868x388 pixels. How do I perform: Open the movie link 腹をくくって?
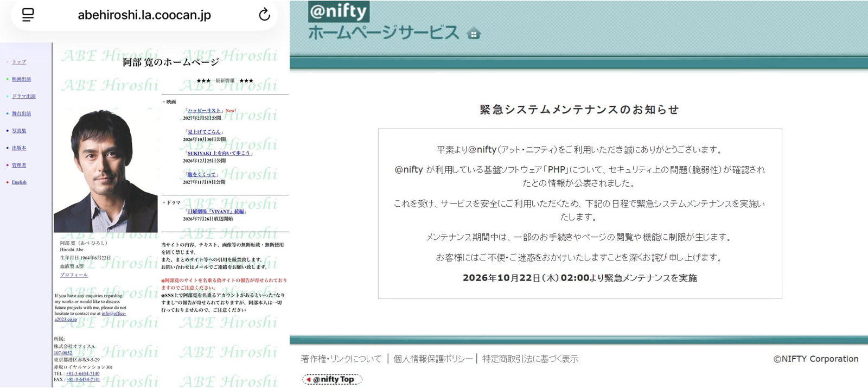pyautogui.click(x=202, y=175)
